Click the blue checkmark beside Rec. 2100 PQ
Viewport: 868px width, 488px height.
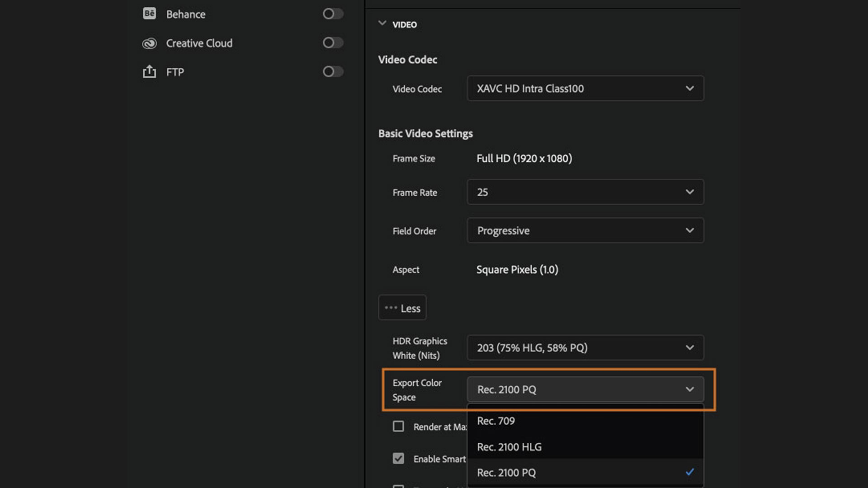tap(689, 472)
